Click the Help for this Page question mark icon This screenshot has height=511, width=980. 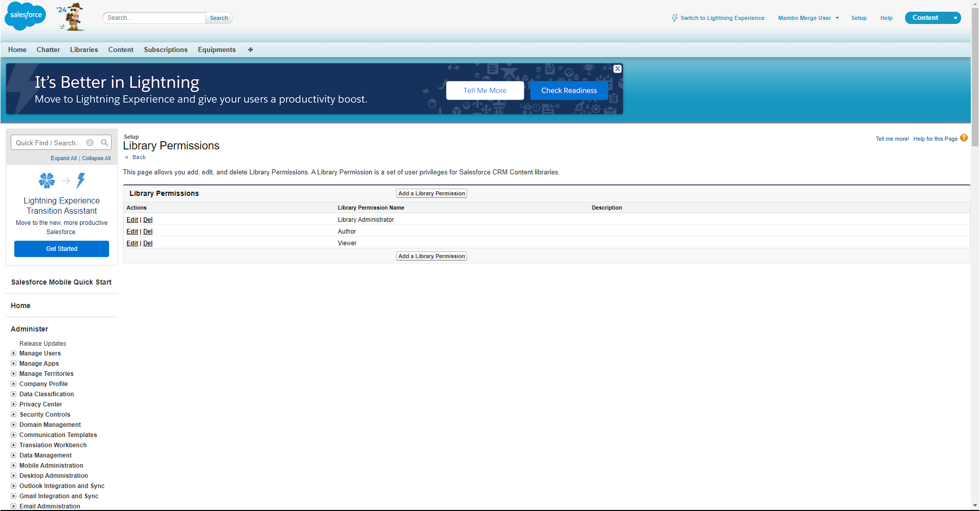point(964,138)
